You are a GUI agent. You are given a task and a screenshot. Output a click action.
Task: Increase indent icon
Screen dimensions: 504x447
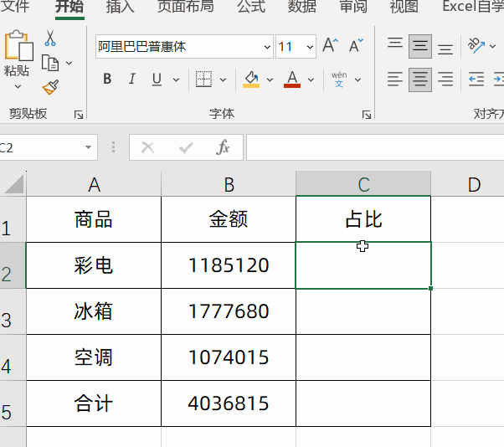tap(499, 80)
